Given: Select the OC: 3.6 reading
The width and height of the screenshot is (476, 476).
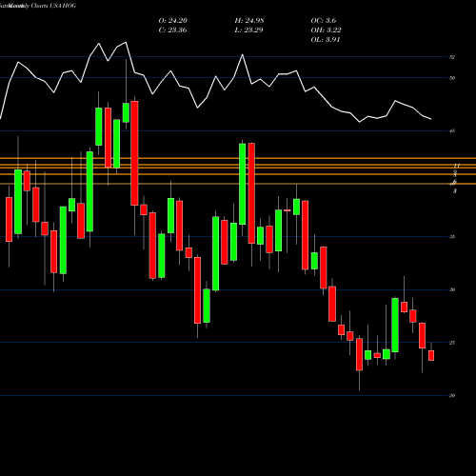Looking at the screenshot, I should tap(324, 21).
